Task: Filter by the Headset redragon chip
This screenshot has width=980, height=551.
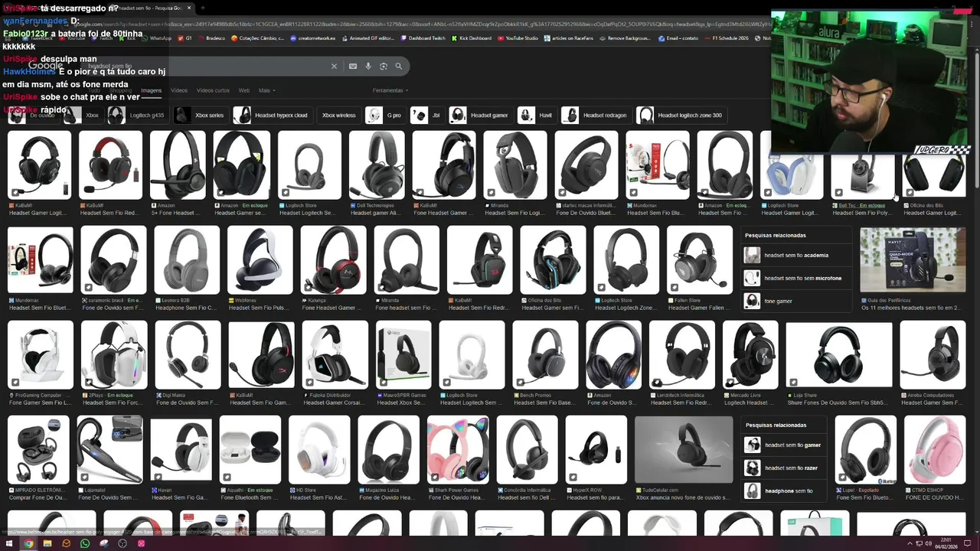Action: pyautogui.click(x=596, y=116)
